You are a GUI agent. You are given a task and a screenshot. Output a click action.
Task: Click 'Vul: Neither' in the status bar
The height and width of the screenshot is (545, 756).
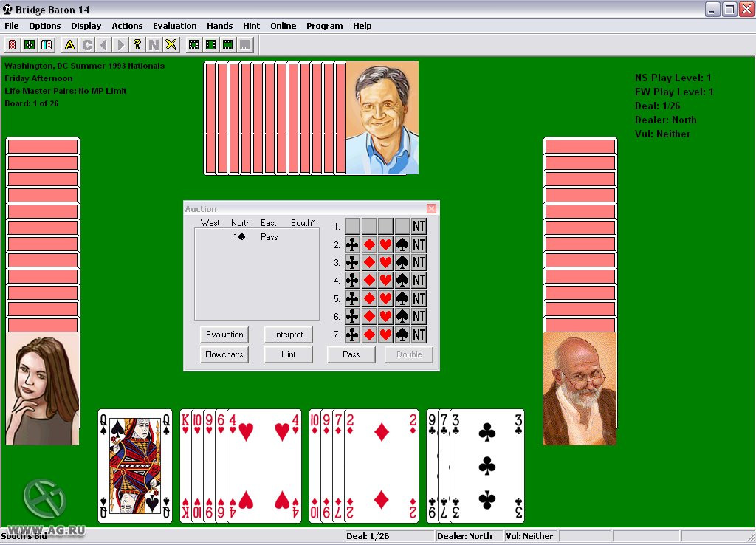(529, 536)
